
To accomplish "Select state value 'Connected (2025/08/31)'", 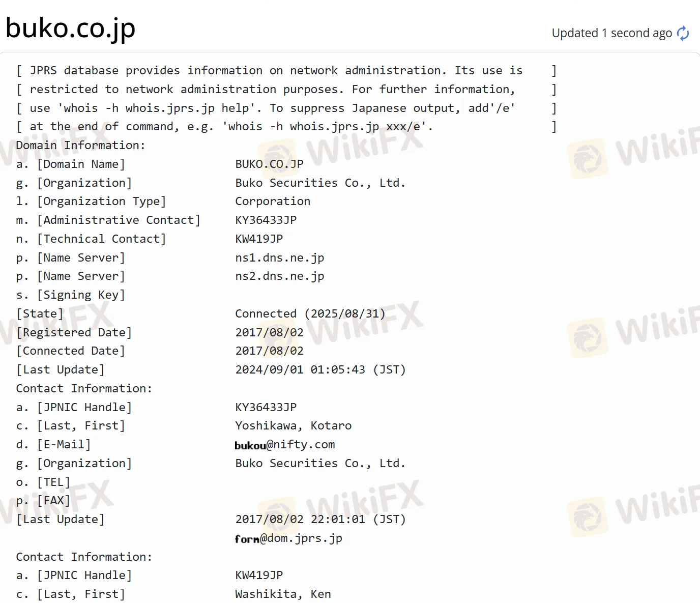I will click(310, 313).
